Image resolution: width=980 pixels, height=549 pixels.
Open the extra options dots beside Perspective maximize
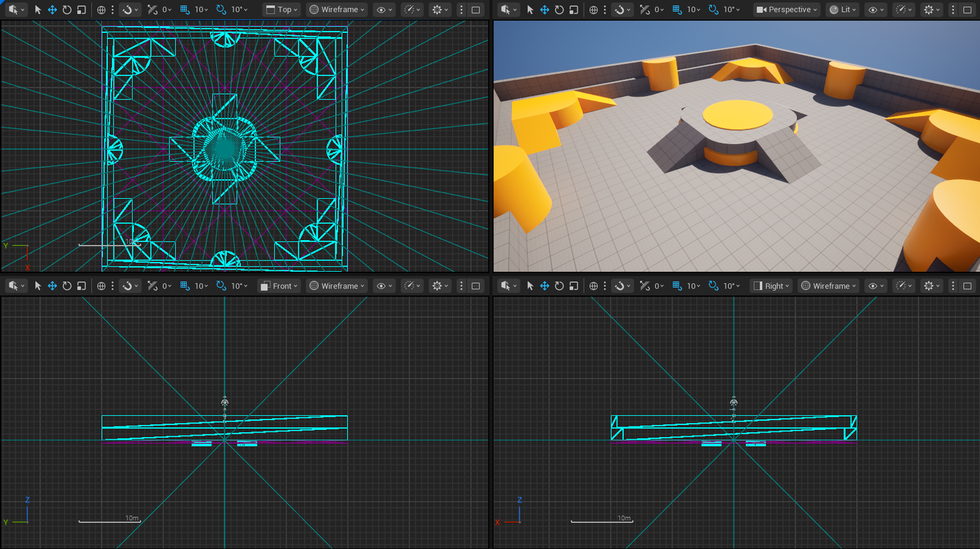[953, 10]
